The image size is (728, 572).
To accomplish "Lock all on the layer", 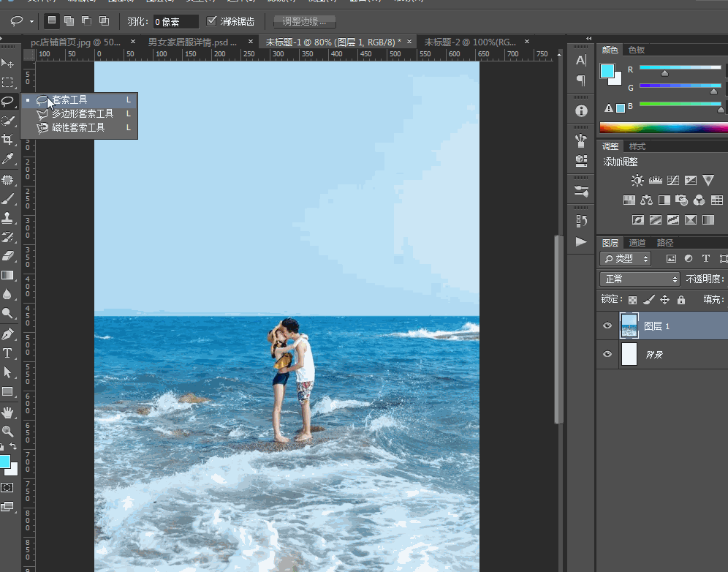I will (x=681, y=300).
